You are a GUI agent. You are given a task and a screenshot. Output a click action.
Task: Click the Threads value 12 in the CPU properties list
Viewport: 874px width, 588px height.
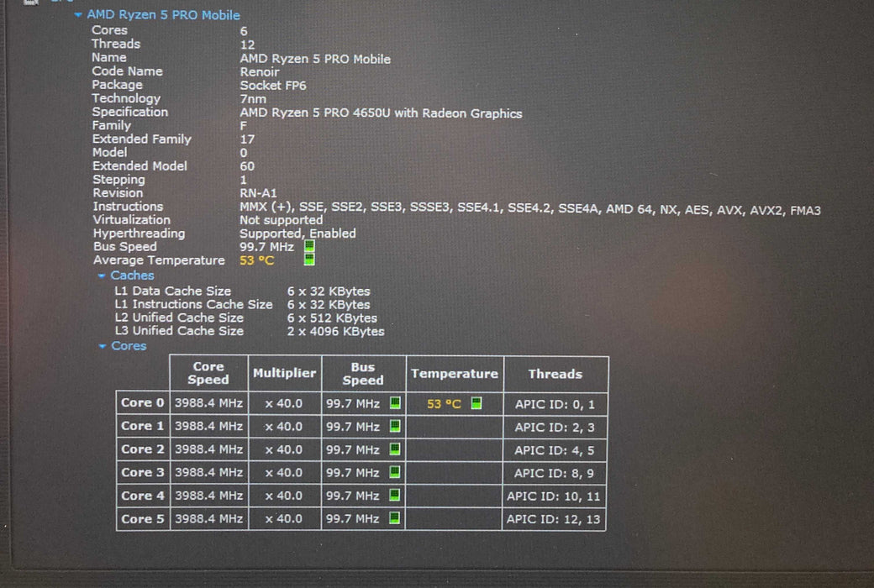(x=247, y=45)
